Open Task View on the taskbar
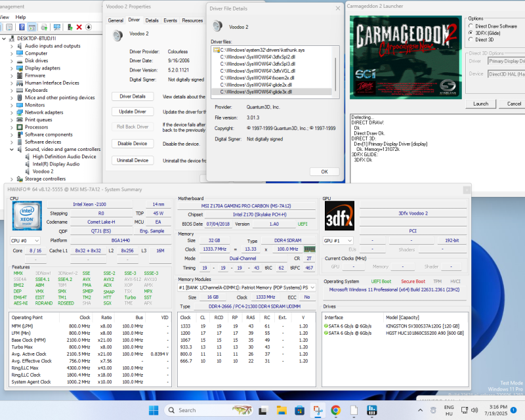This screenshot has width=525, height=420. pyautogui.click(x=263, y=410)
